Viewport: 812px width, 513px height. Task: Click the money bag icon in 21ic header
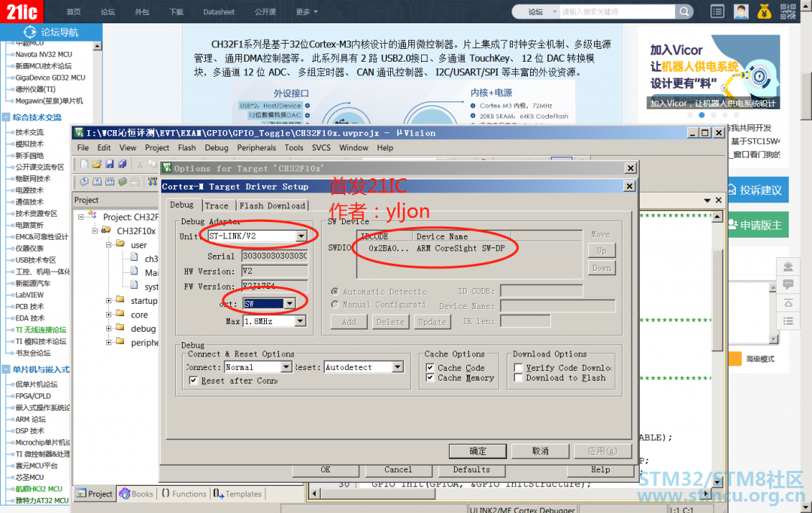(x=765, y=11)
